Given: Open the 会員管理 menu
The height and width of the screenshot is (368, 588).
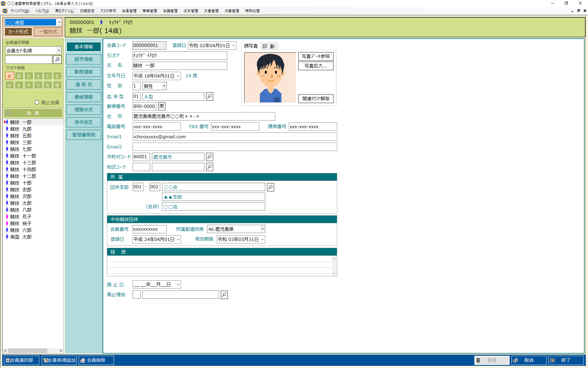Looking at the screenshot, I should click(x=129, y=11).
